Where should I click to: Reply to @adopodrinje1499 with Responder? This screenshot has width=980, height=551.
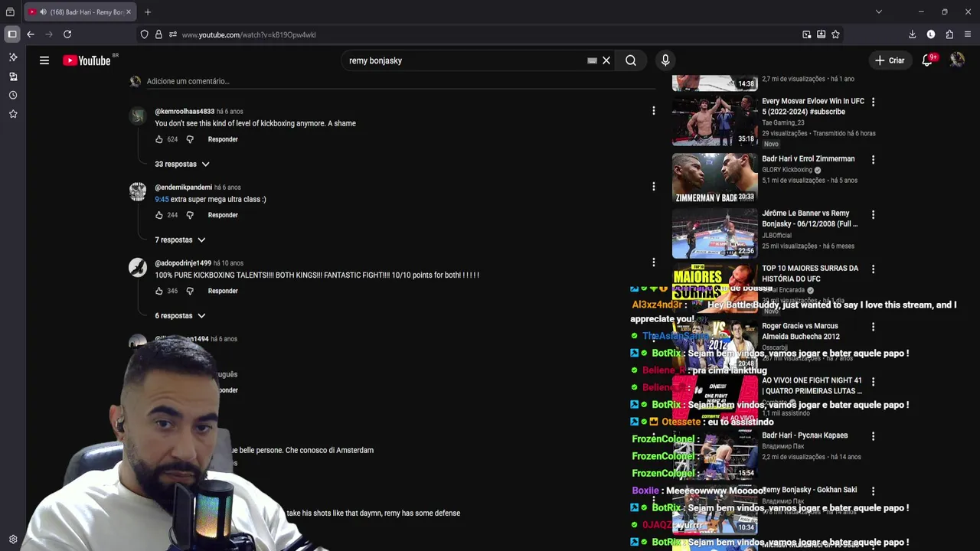coord(223,291)
